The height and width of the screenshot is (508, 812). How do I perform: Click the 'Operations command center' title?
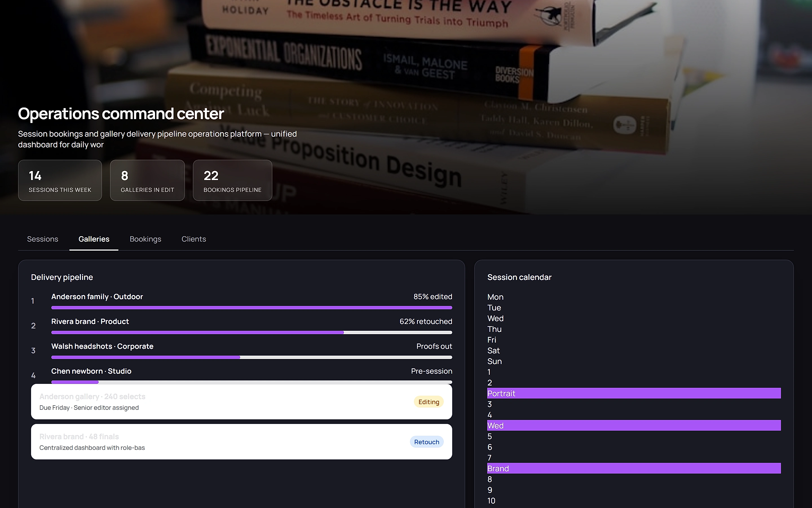121,113
